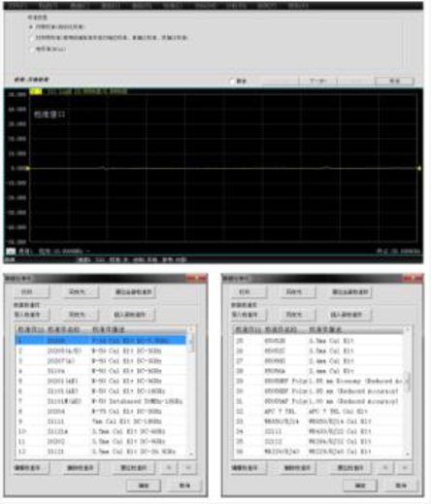The width and height of the screenshot is (431, 504).
Task: Select row 9 7mm Cal Kit in left list
Action: tap(101, 421)
